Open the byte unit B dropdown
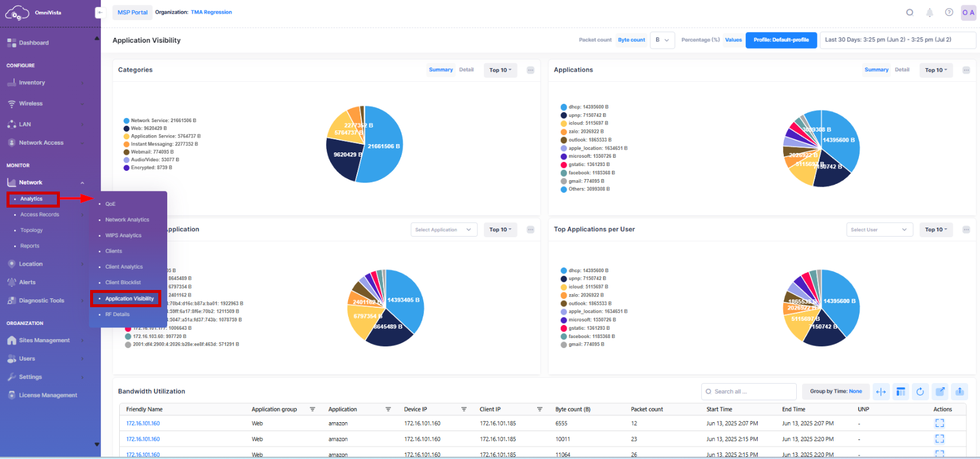The image size is (980, 459). click(662, 40)
